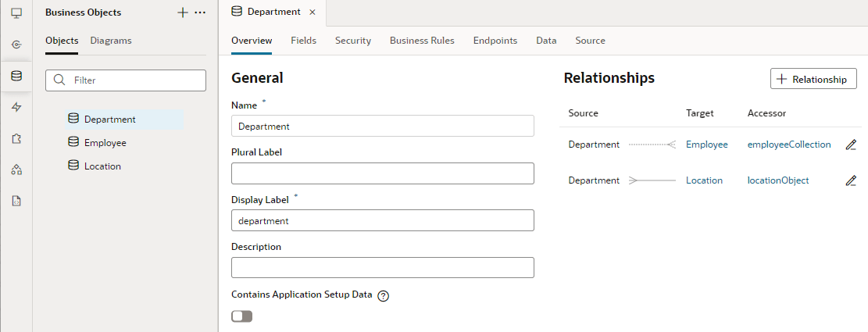Open the three-dots Business Objects menu
The width and height of the screenshot is (868, 332).
click(x=200, y=12)
